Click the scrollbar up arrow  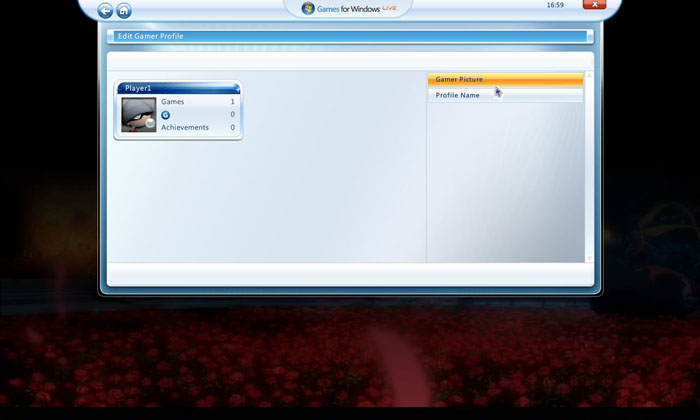point(589,75)
